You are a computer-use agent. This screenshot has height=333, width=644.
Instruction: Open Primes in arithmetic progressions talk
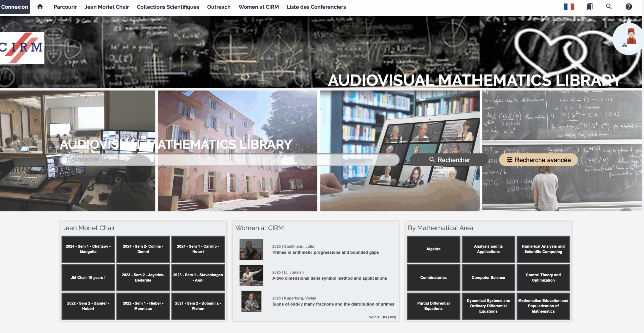pyautogui.click(x=326, y=252)
